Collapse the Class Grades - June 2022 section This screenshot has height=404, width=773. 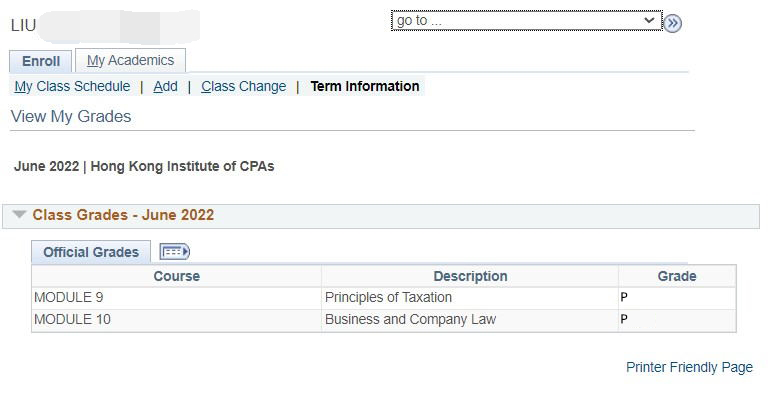pyautogui.click(x=19, y=215)
